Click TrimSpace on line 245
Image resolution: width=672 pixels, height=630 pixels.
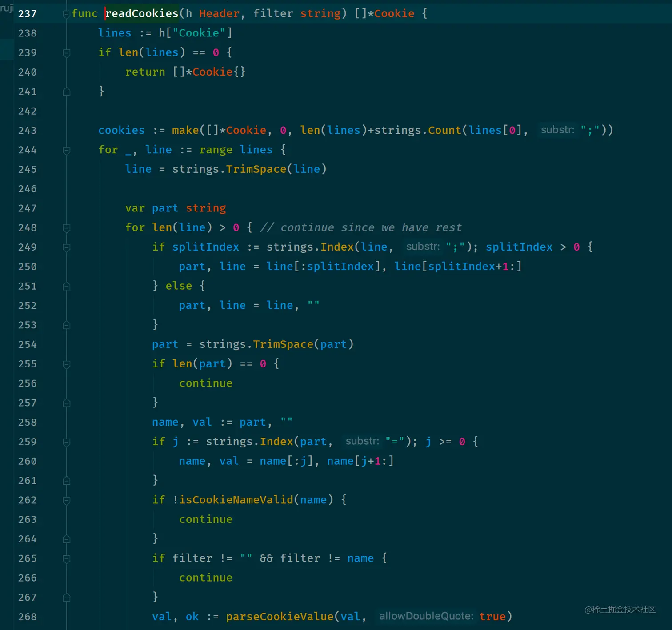[256, 169]
